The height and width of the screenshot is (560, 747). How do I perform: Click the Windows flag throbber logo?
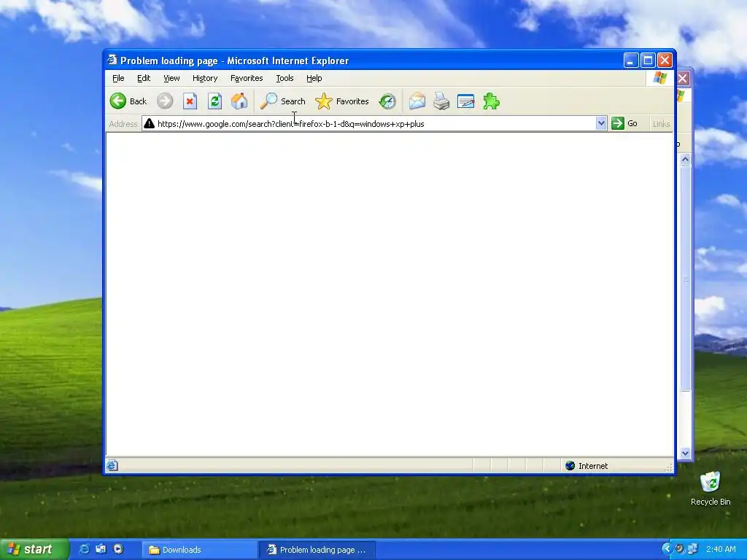pyautogui.click(x=659, y=77)
